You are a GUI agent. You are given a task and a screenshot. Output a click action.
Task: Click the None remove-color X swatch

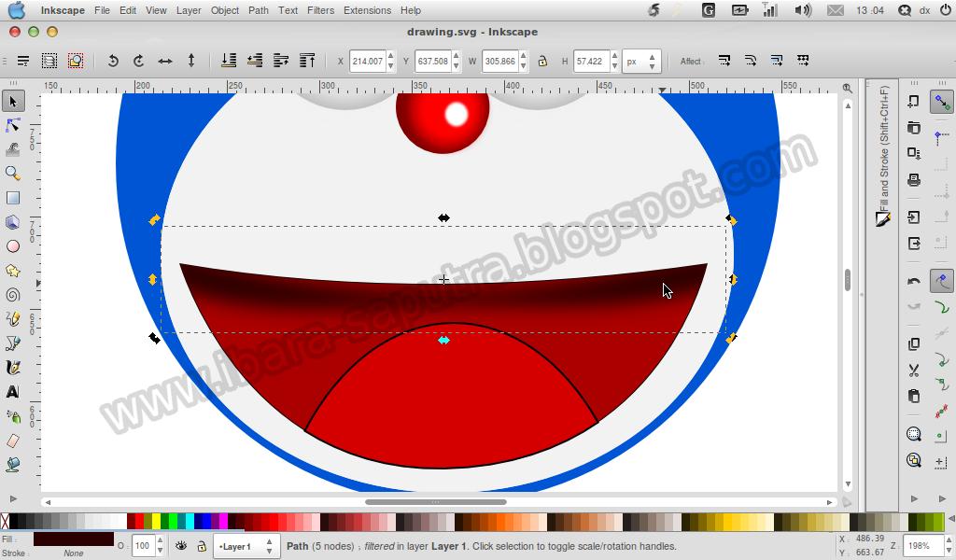(x=5, y=522)
